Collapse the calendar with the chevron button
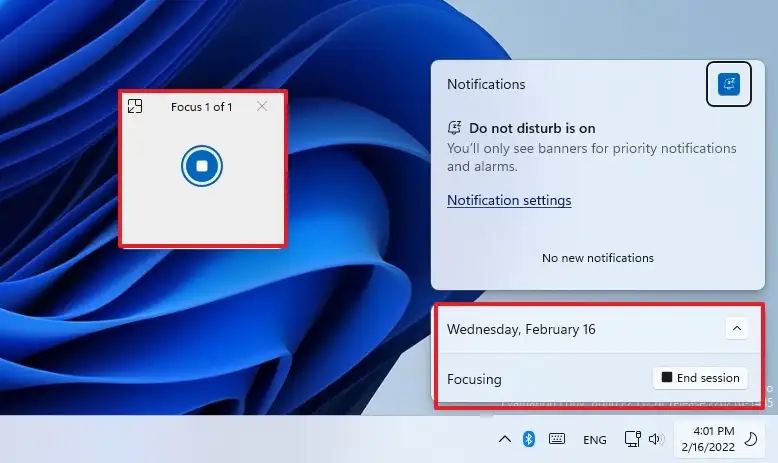778x463 pixels. (x=736, y=329)
